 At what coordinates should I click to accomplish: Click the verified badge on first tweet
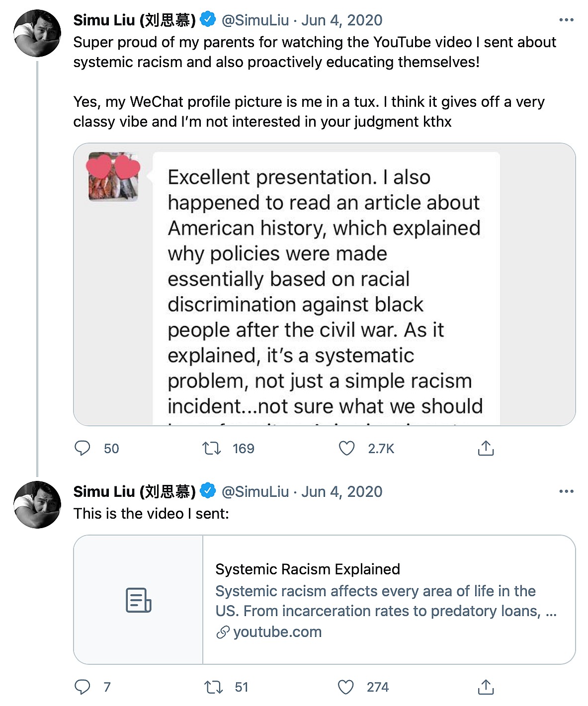pyautogui.click(x=208, y=19)
